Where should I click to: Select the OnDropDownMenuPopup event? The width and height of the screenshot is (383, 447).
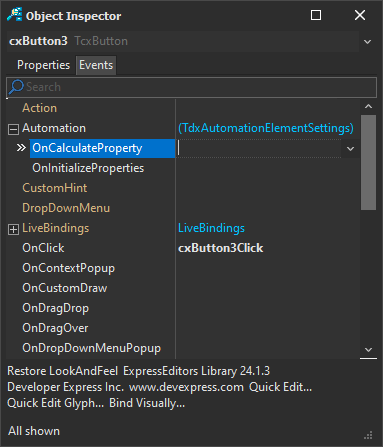91,348
